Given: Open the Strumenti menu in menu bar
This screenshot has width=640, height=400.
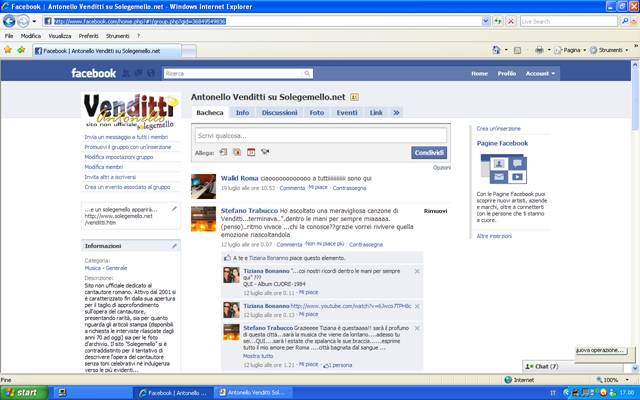Looking at the screenshot, I should click(118, 36).
